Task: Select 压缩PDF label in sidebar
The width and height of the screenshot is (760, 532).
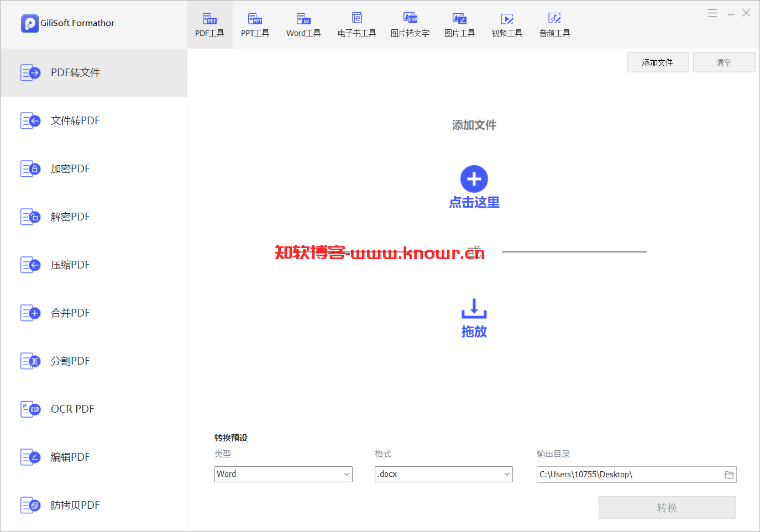Action: coord(70,265)
